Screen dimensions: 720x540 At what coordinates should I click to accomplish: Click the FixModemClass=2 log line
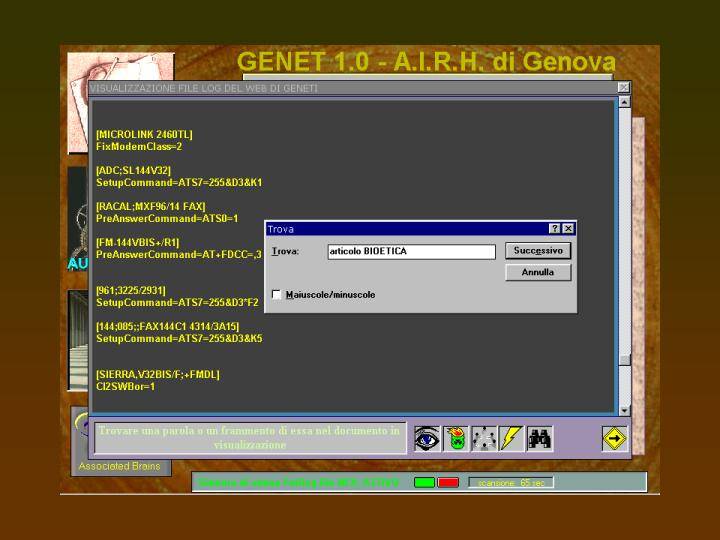pyautogui.click(x=139, y=146)
